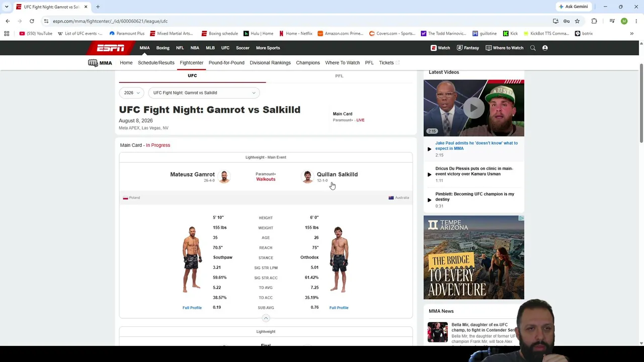Open the media controls icon
Screen dimensions: 644x362
612,21
